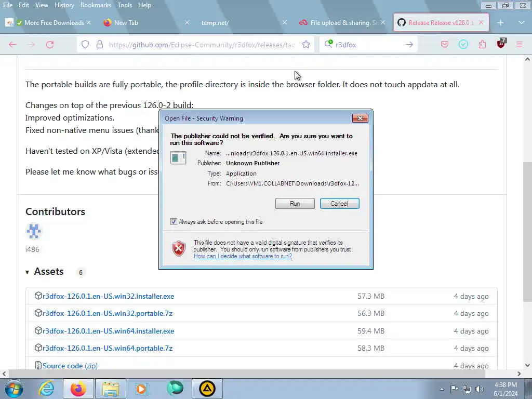This screenshot has width=532, height=399.
Task: Click package icon beside win64.portable.7z asset
Action: pos(38,348)
